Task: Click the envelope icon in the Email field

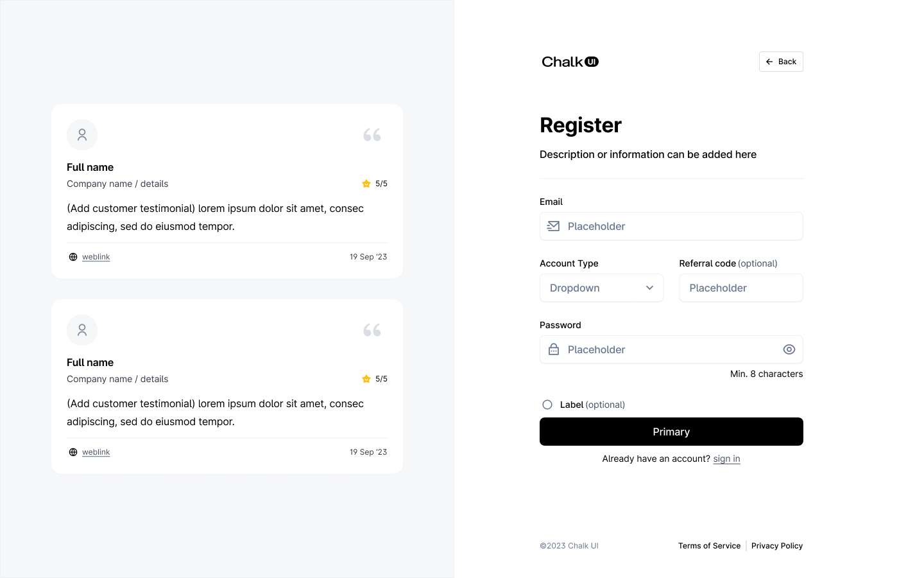Action: (552, 226)
